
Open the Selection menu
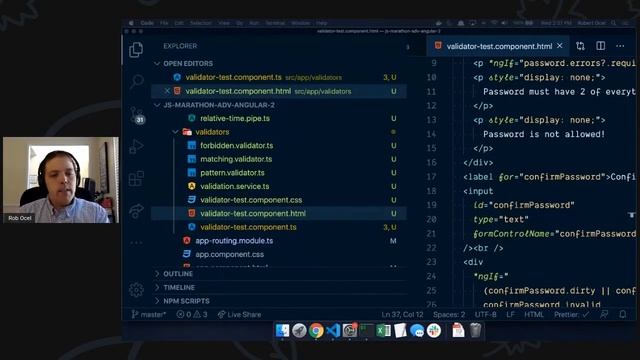[200, 23]
